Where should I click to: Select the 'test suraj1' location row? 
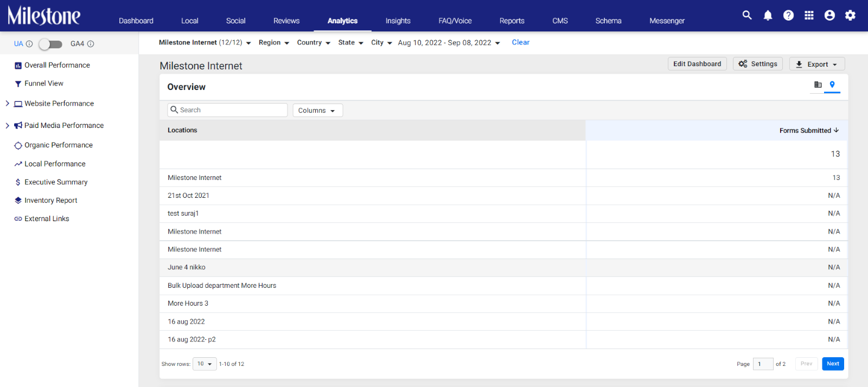click(x=503, y=214)
